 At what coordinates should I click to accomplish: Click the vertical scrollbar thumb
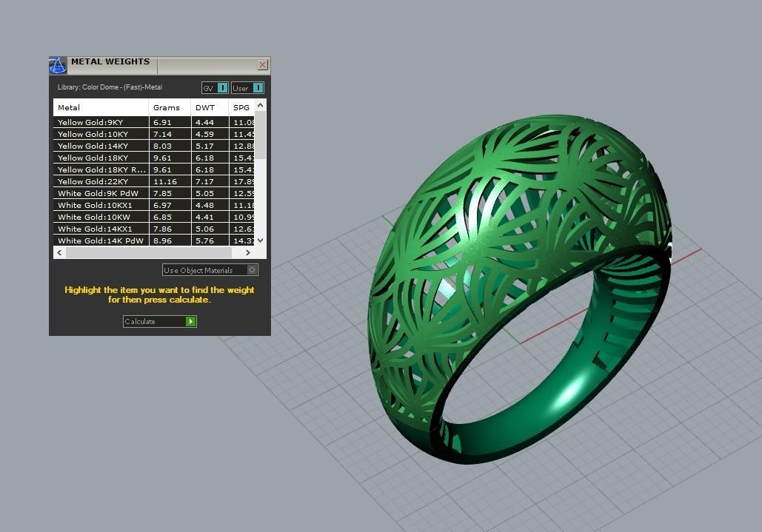(261, 135)
